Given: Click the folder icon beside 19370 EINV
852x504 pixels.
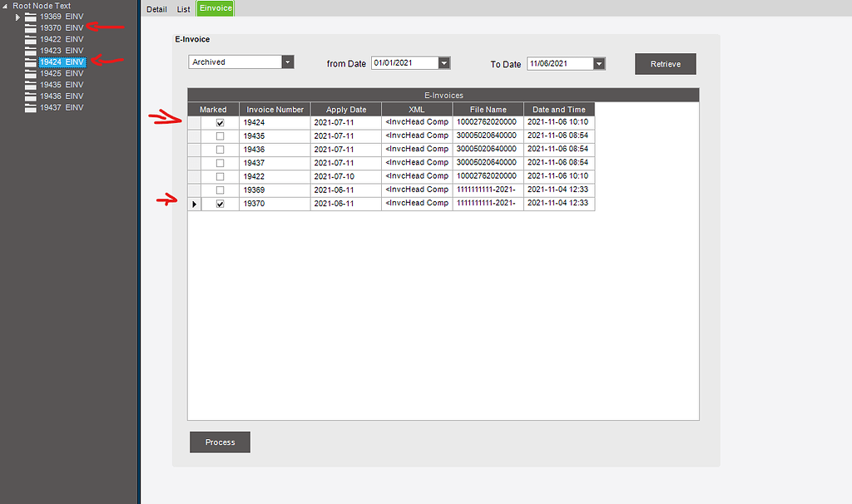Looking at the screenshot, I should point(31,28).
